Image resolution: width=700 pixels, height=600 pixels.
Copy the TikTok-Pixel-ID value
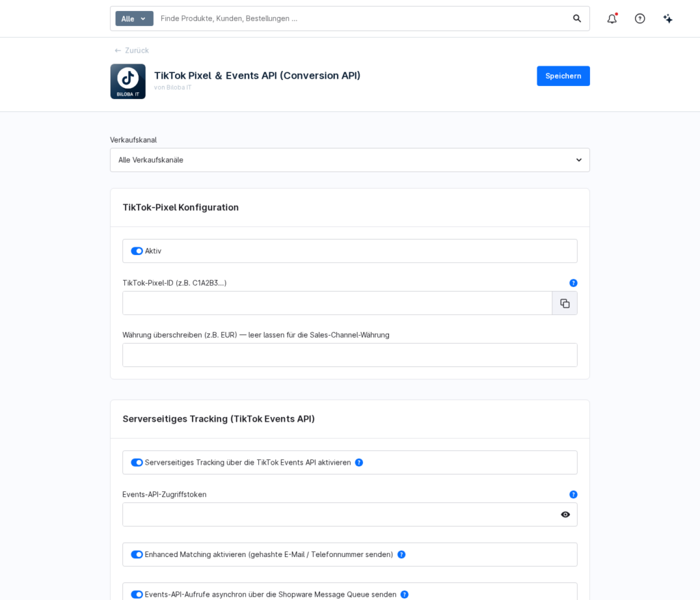[565, 303]
